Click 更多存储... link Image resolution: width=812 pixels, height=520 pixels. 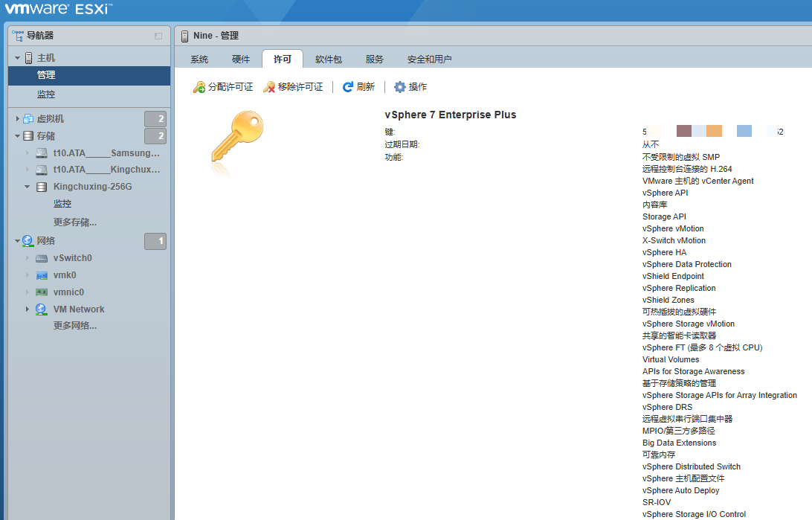point(75,222)
